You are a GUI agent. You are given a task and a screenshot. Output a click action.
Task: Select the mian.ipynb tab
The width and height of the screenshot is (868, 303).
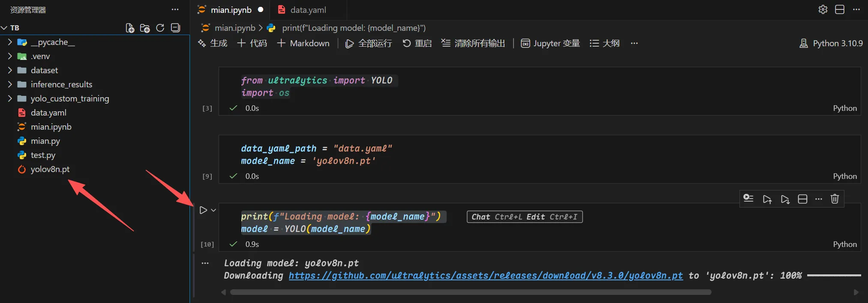click(x=231, y=10)
